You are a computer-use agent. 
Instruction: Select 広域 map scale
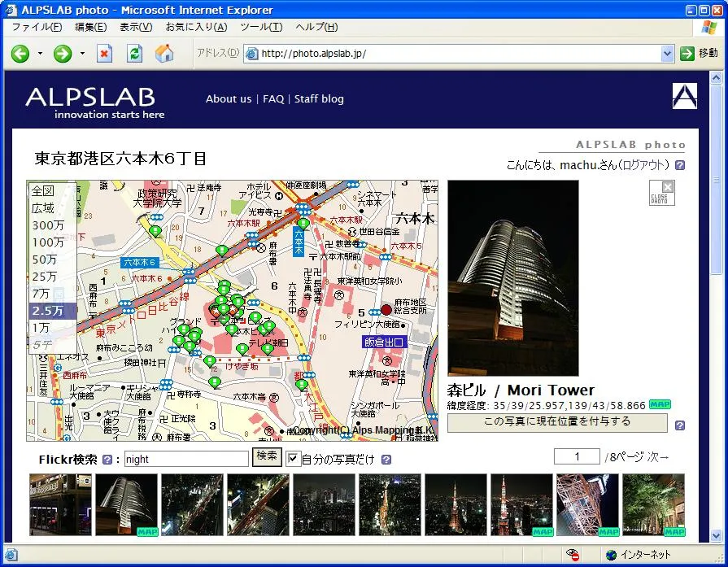[x=43, y=208]
